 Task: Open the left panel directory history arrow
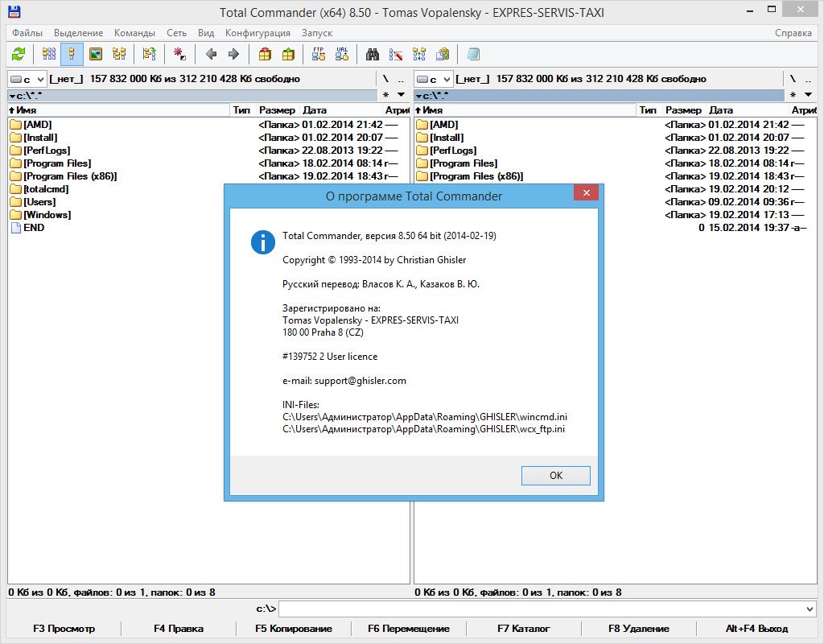pos(401,95)
